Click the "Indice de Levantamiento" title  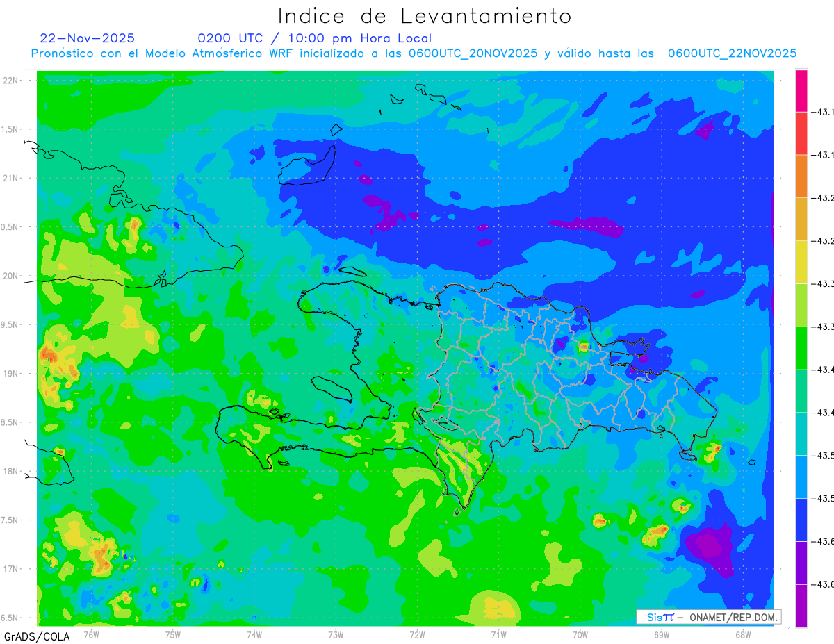424,16
